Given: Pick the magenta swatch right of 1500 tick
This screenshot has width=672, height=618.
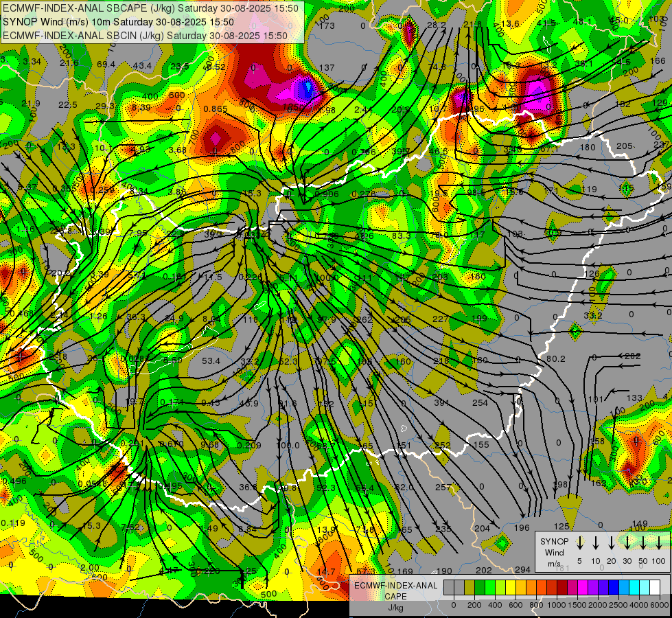Looking at the screenshot, I should [583, 587].
